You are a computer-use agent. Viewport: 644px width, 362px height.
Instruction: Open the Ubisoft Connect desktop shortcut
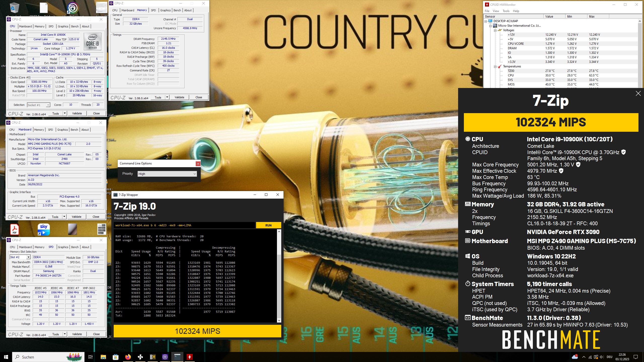click(72, 8)
